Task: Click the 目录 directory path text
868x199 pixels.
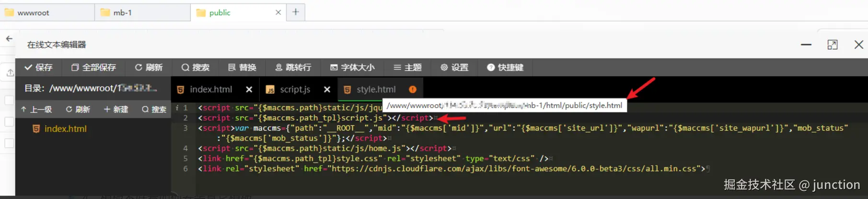Action: [x=91, y=88]
